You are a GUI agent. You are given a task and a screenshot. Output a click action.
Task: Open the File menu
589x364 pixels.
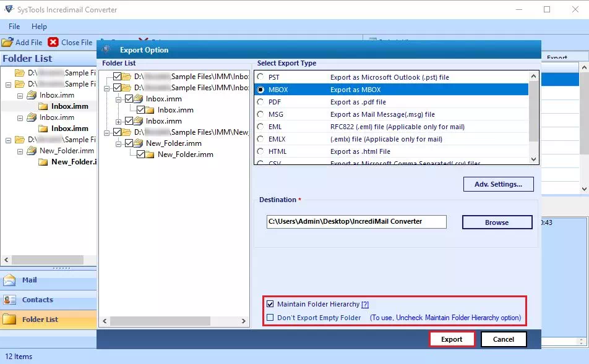[14, 27]
